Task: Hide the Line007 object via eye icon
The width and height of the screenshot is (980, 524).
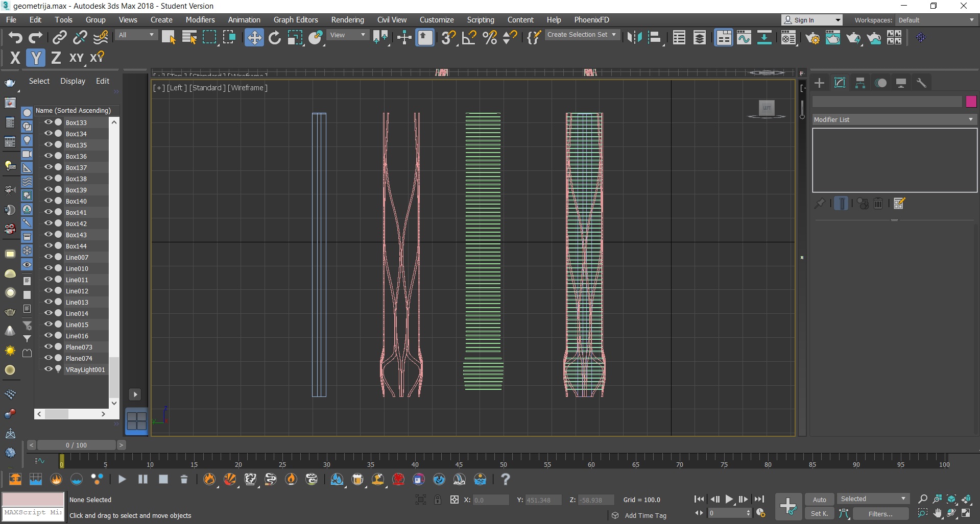Action: tap(49, 257)
